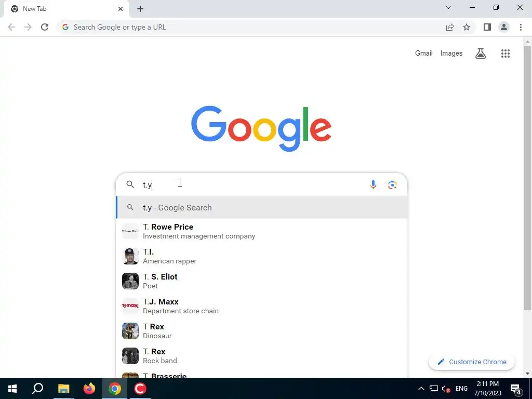Click the browser back arrow

pyautogui.click(x=11, y=27)
